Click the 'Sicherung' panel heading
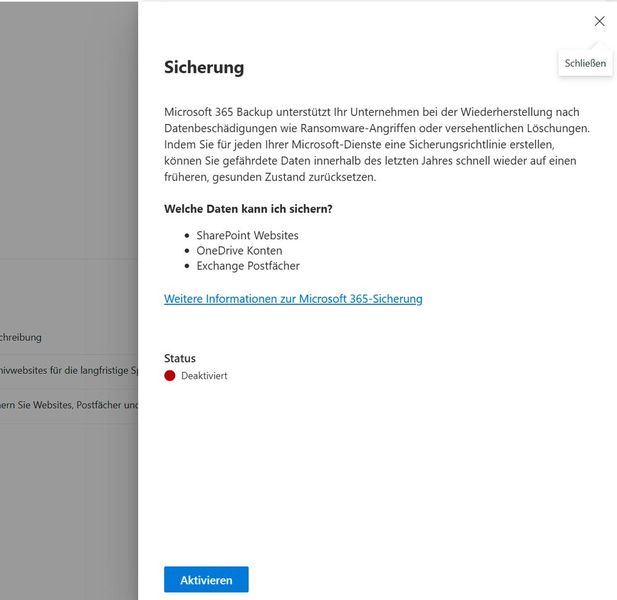This screenshot has width=617, height=600. [204, 67]
